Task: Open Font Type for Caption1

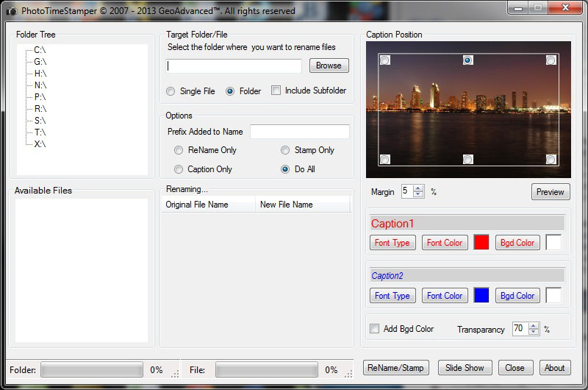Action: coord(392,243)
